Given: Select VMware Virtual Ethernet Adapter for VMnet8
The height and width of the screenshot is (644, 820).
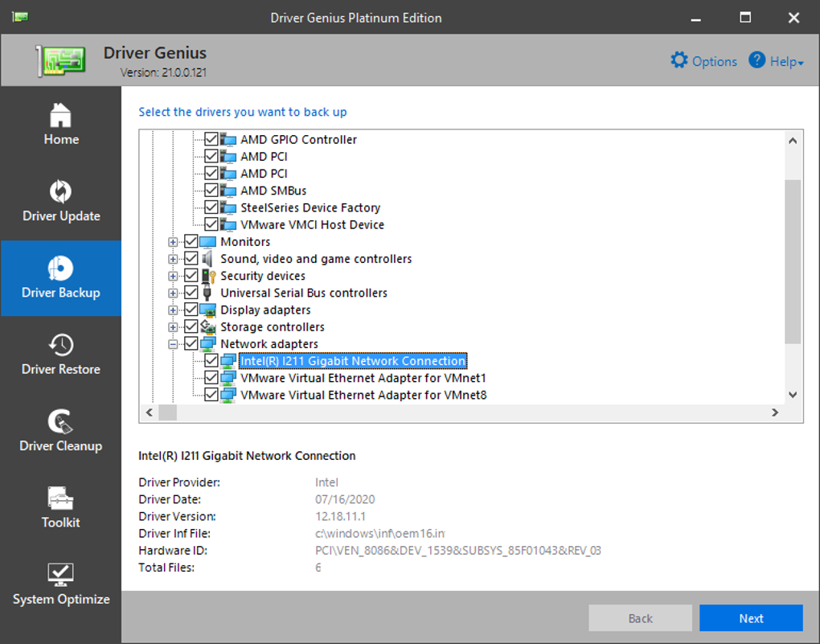Looking at the screenshot, I should click(x=363, y=395).
